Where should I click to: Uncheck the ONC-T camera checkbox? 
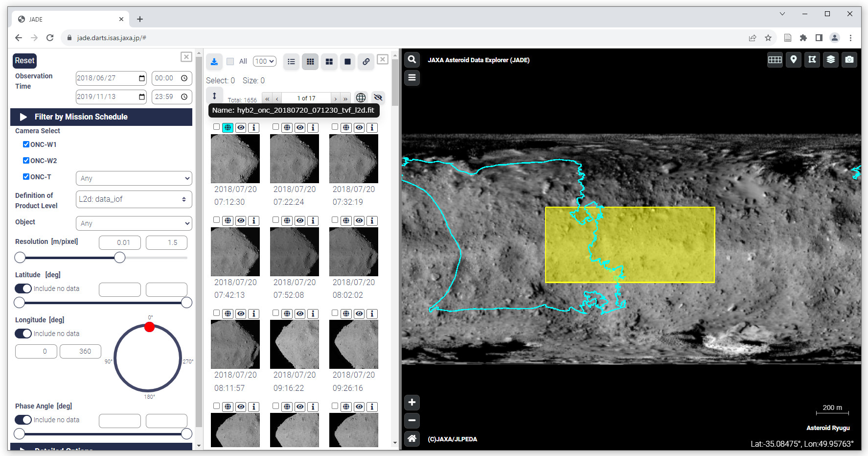[26, 177]
